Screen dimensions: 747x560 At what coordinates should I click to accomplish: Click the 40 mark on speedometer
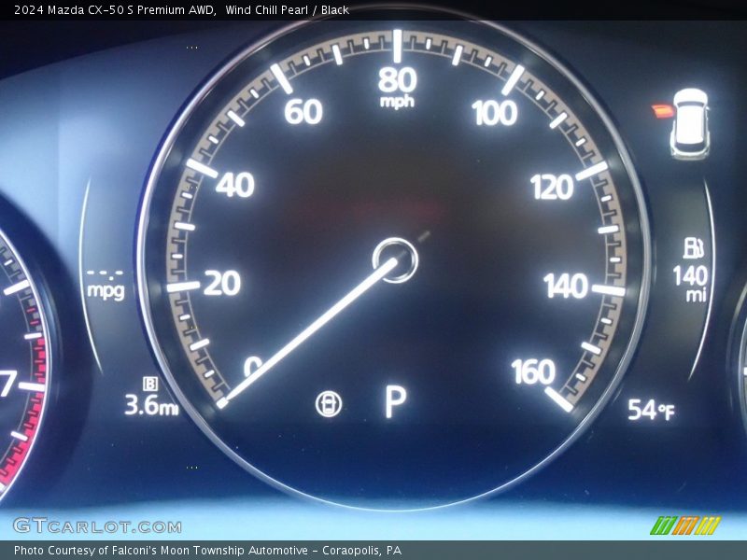click(235, 185)
